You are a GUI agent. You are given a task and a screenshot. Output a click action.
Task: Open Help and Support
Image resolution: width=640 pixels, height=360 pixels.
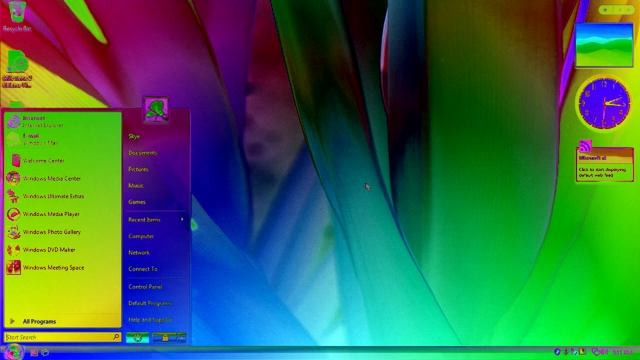click(x=151, y=319)
